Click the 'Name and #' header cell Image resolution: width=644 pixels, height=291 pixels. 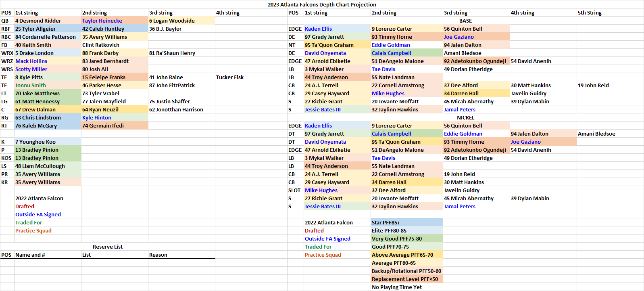[48, 255]
